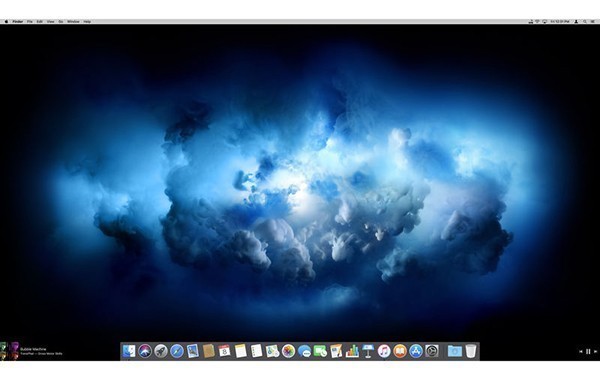Open the File menu
Viewport: 600px width, 380px height.
click(x=29, y=22)
